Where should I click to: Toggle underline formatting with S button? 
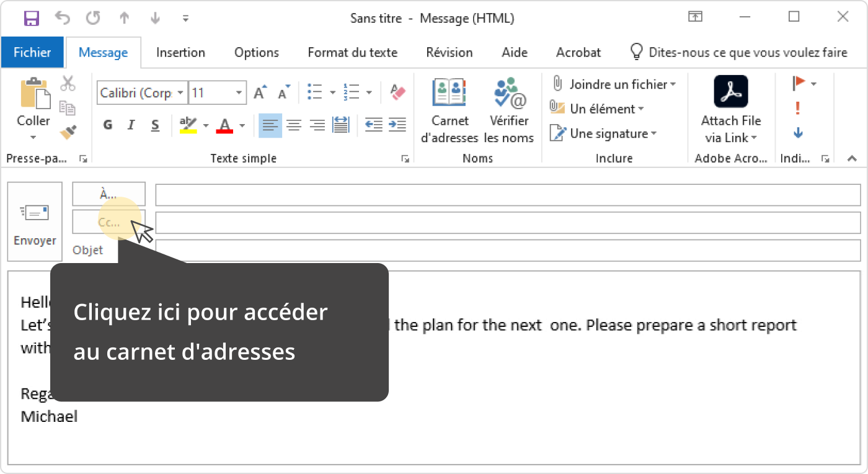pyautogui.click(x=155, y=125)
